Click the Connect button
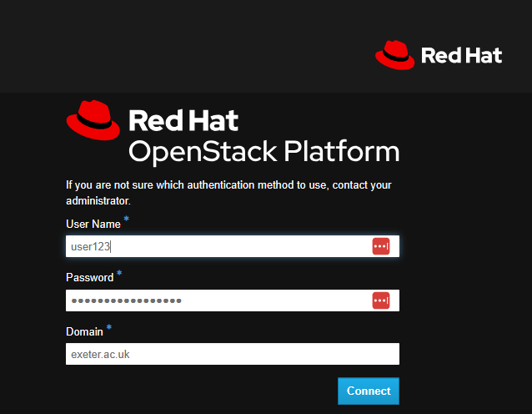 tap(369, 391)
